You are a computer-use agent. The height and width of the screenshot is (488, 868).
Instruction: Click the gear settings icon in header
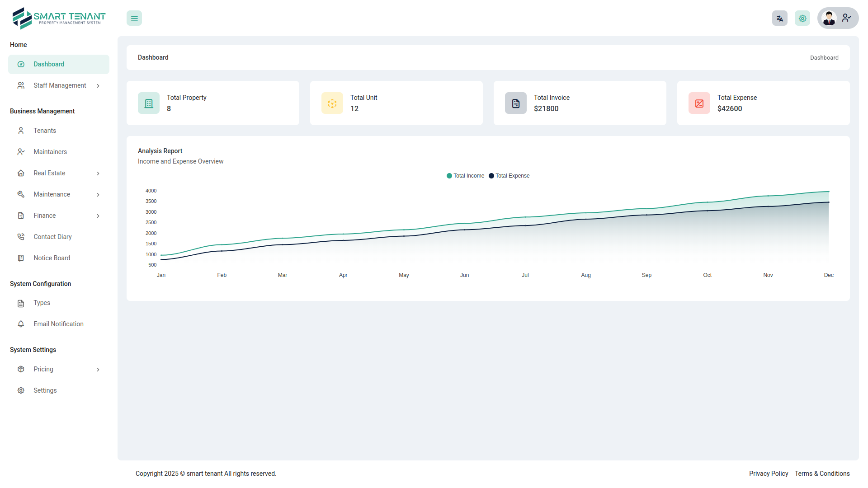[x=802, y=19]
